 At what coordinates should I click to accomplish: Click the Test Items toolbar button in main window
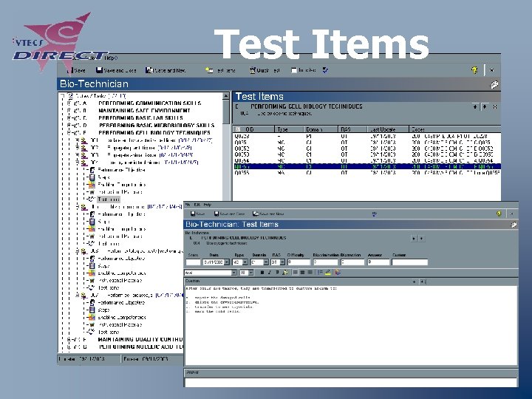(220, 70)
